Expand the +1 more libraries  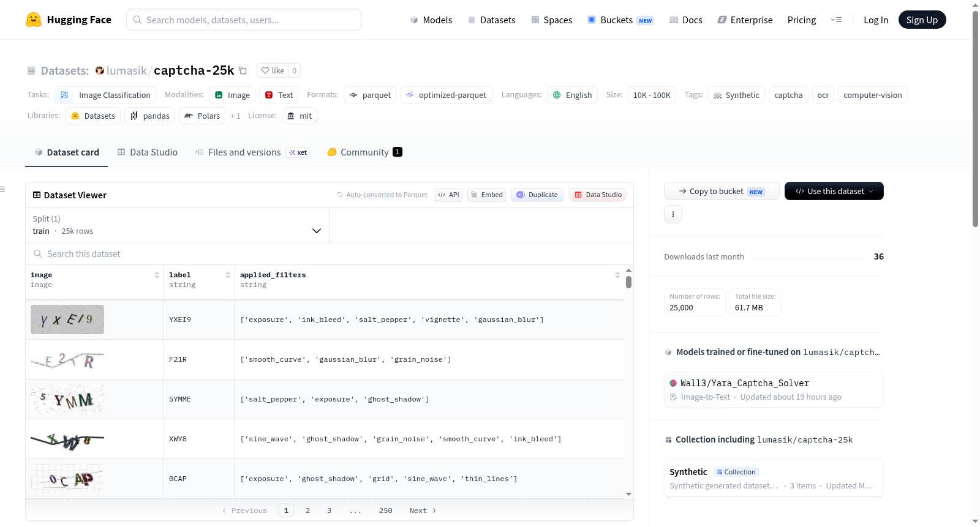(x=235, y=116)
